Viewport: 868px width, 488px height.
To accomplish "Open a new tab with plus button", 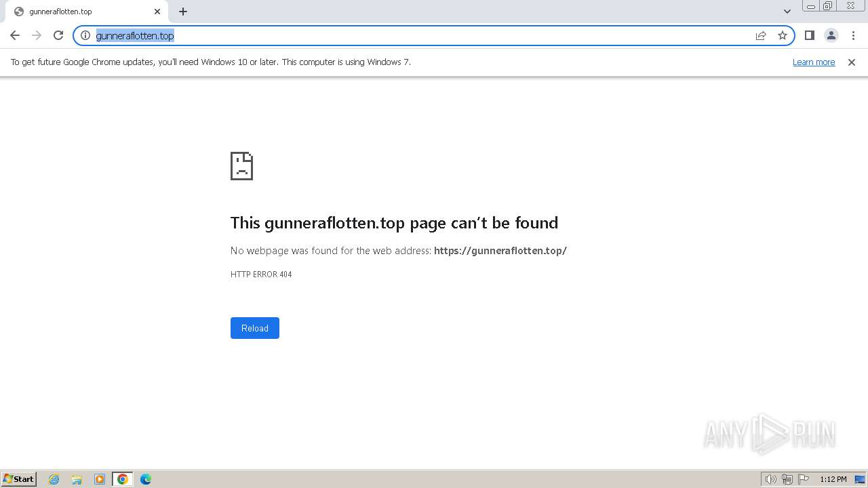I will [x=183, y=12].
